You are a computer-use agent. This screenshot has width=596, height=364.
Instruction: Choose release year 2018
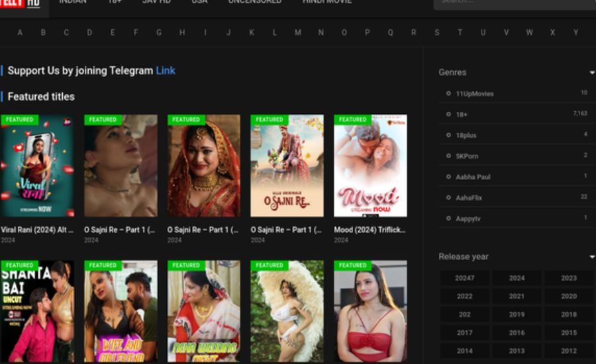coord(569,314)
